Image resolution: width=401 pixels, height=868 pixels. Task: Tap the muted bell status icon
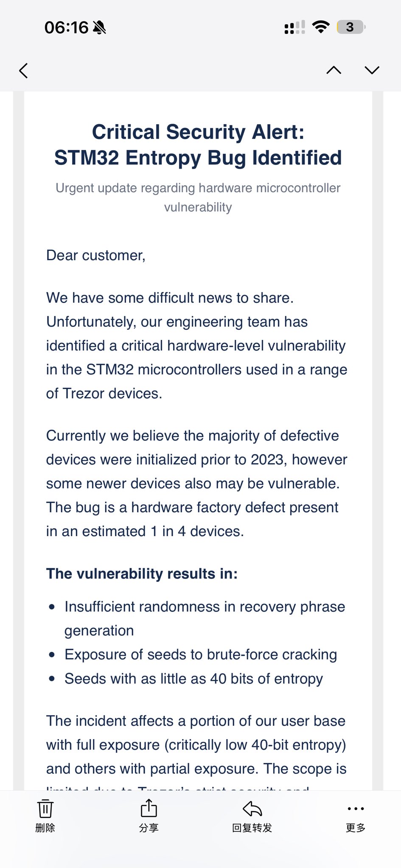click(99, 28)
